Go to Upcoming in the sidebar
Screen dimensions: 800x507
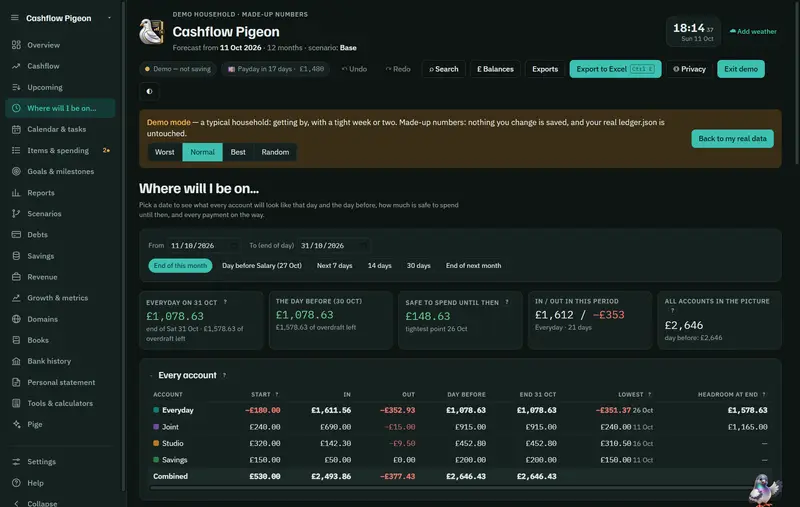[x=60, y=87]
